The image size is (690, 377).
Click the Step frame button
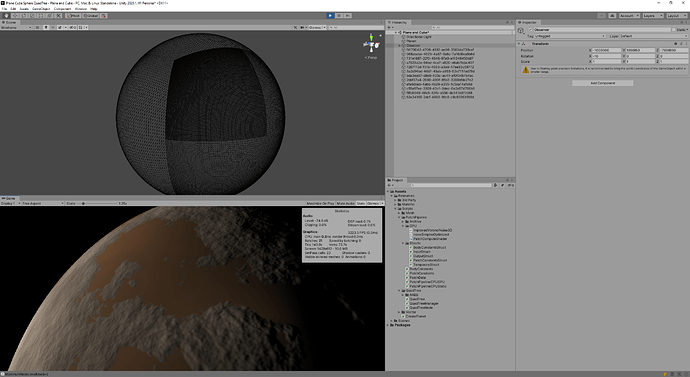pos(348,16)
